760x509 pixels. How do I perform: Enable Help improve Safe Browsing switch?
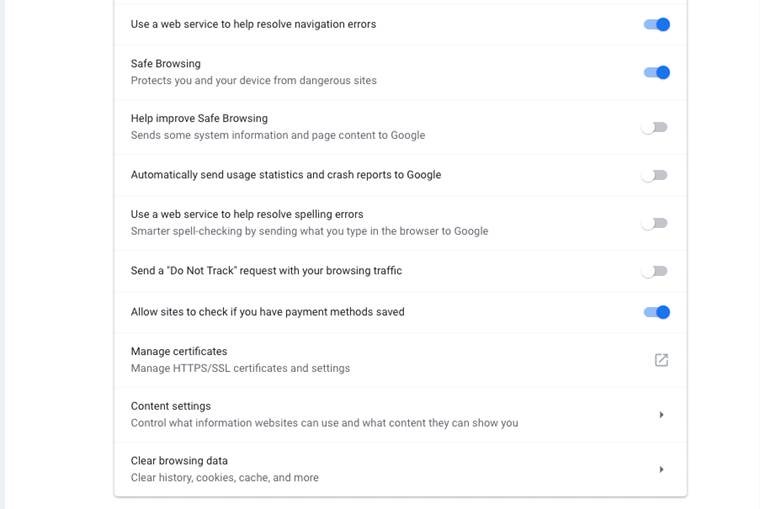point(654,127)
